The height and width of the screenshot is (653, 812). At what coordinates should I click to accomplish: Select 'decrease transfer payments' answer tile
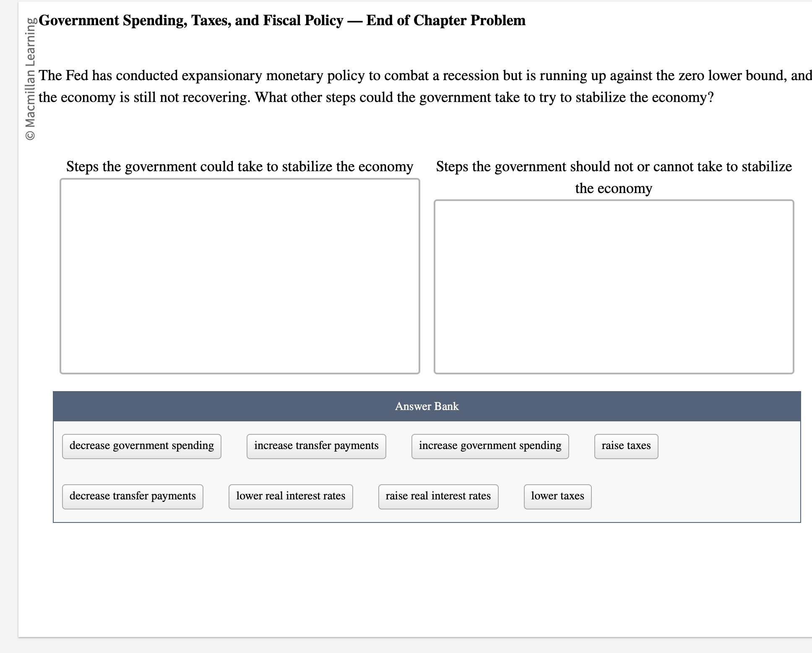click(133, 496)
